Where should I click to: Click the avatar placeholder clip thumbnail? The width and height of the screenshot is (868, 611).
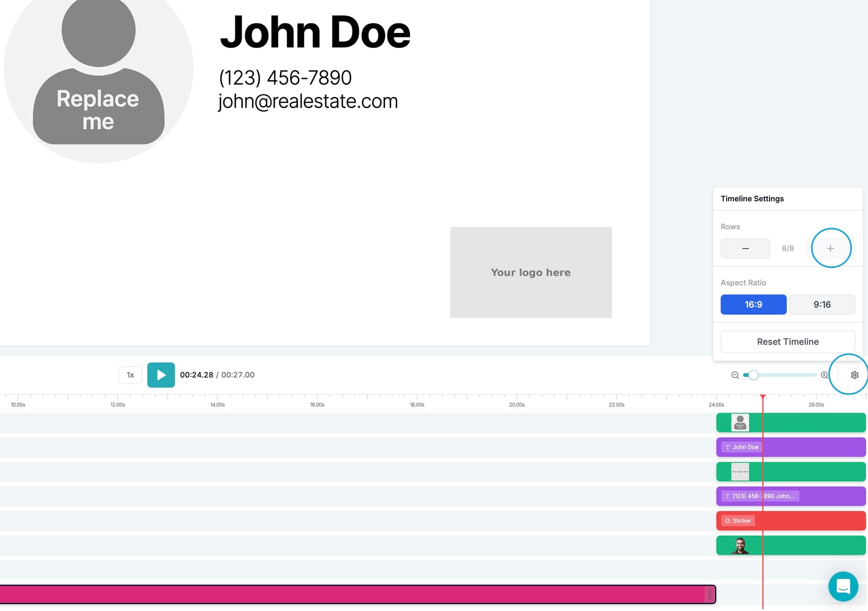pyautogui.click(x=740, y=423)
